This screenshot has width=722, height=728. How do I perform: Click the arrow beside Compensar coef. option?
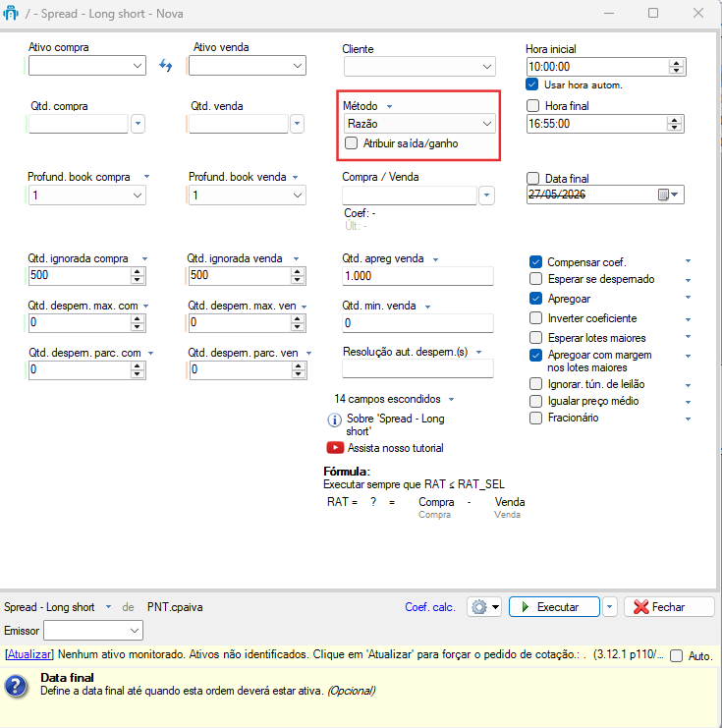[688, 261]
